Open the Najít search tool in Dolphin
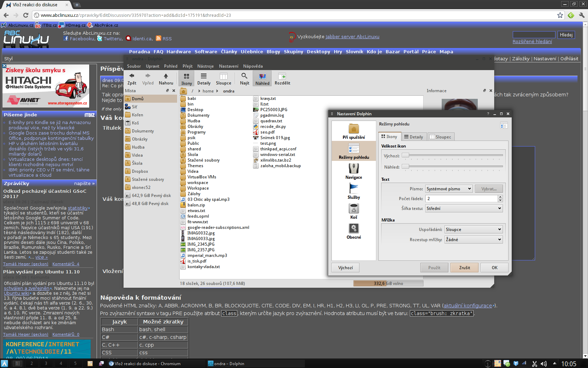Image resolution: width=588 pixels, height=368 pixels. [244, 79]
